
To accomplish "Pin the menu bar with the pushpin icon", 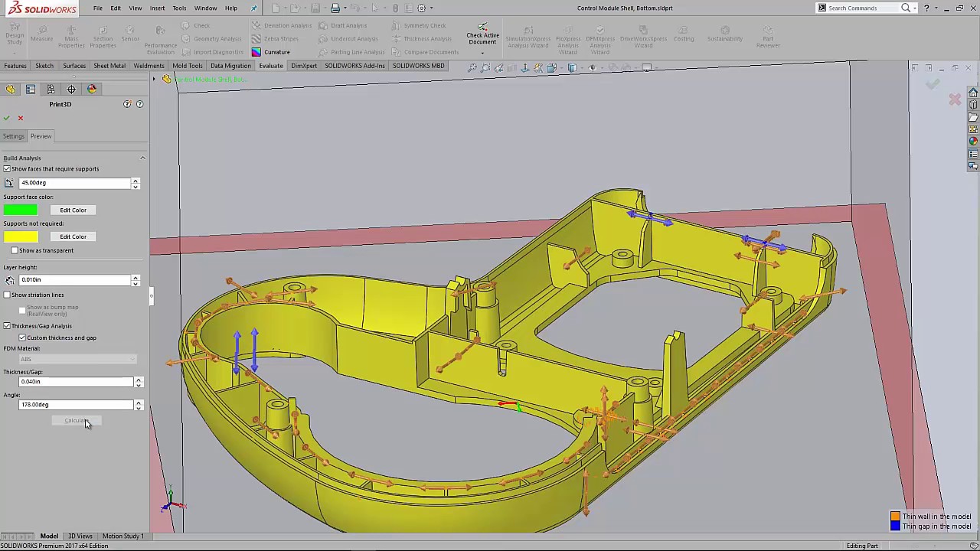I will click(254, 8).
